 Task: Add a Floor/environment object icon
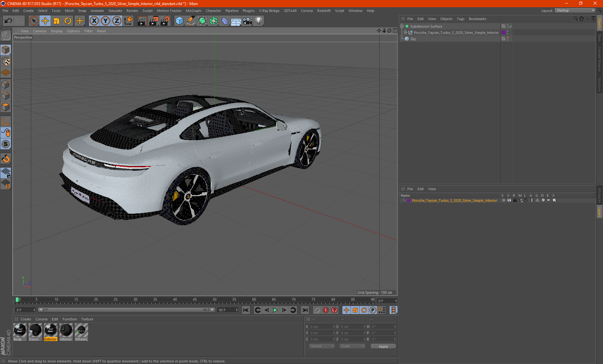pos(236,21)
